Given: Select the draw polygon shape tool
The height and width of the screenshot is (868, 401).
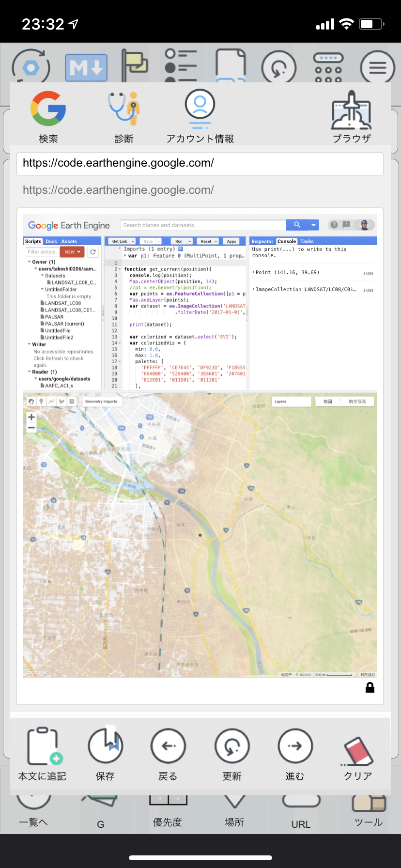Looking at the screenshot, I should (x=62, y=401).
